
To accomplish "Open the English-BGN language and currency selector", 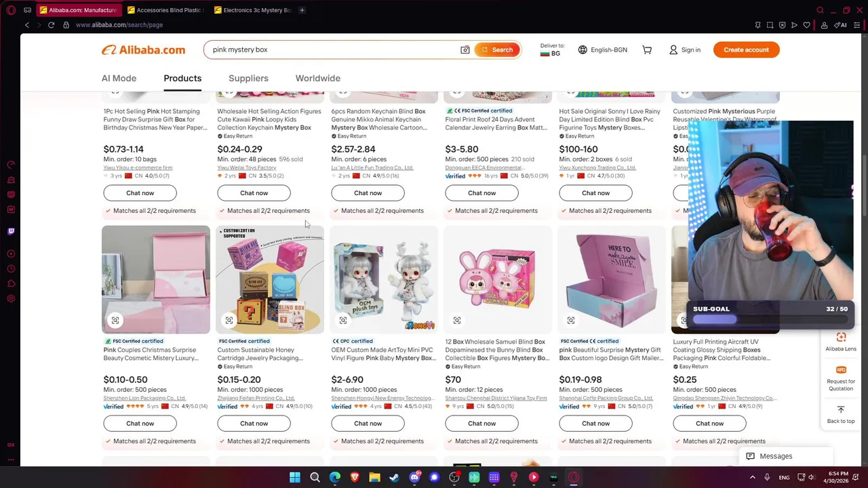I will [x=603, y=49].
